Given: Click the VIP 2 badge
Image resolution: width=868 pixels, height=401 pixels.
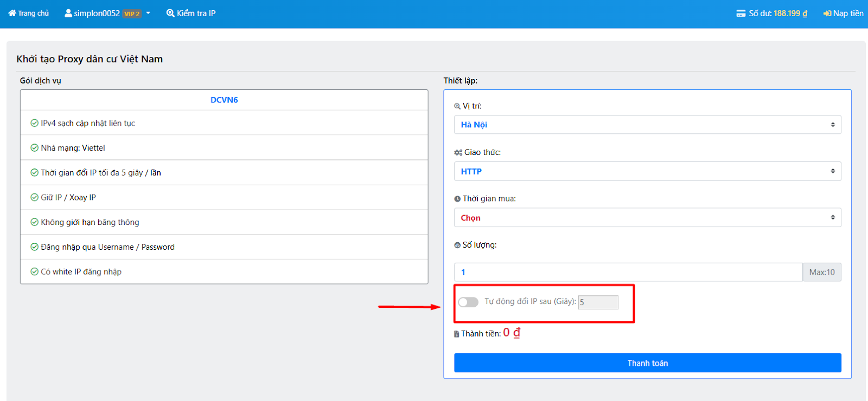Looking at the screenshot, I should click(132, 14).
